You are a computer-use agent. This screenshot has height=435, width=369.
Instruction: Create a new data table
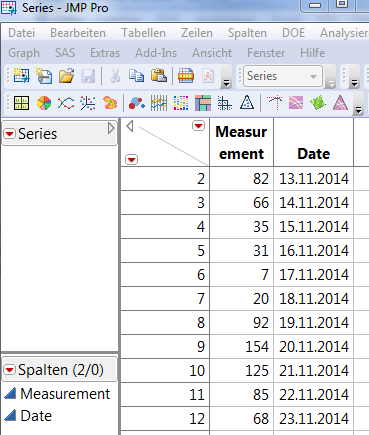point(22,76)
